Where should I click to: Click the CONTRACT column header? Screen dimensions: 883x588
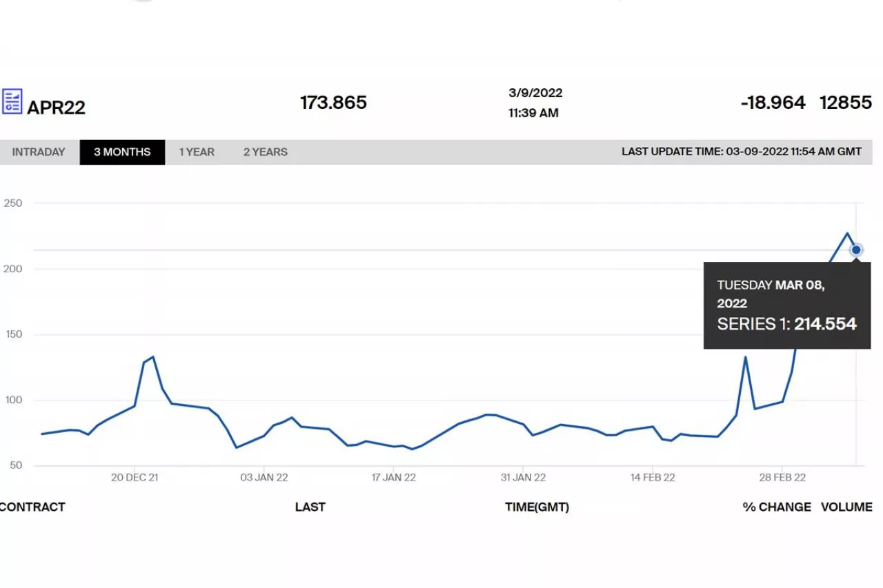(x=32, y=507)
